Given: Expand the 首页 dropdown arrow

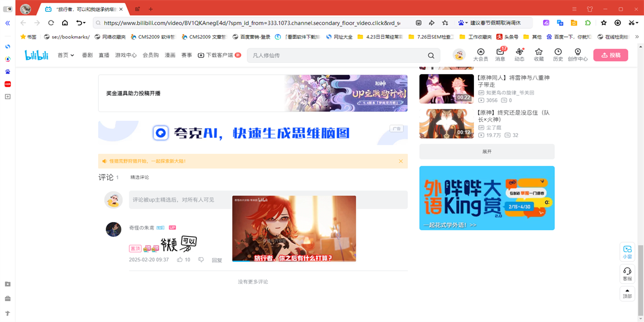Looking at the screenshot, I should [71, 55].
